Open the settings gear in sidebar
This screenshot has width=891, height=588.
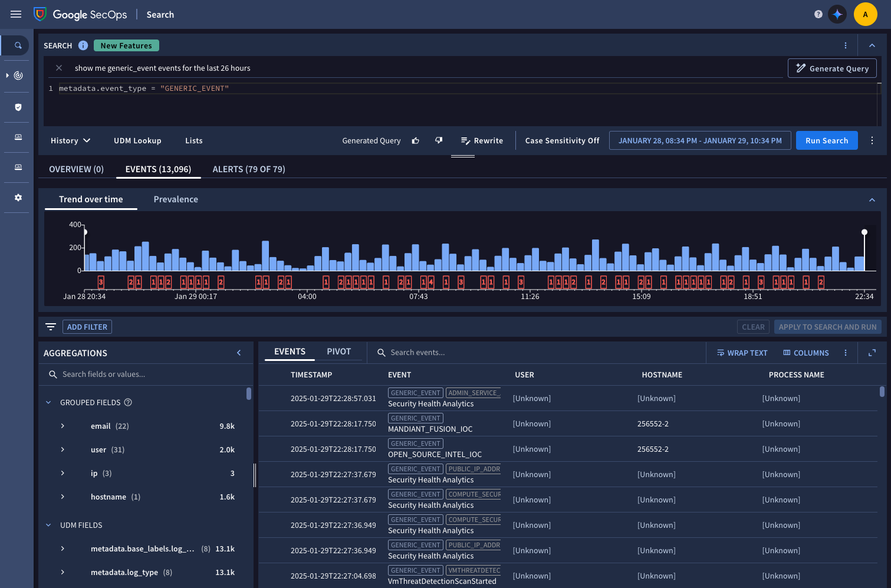click(x=18, y=198)
